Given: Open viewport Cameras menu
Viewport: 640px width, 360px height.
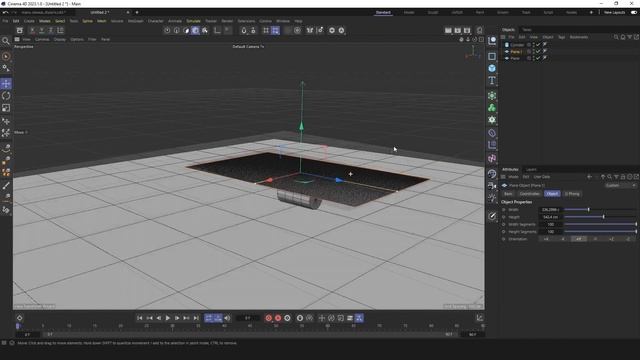Looking at the screenshot, I should 42,40.
